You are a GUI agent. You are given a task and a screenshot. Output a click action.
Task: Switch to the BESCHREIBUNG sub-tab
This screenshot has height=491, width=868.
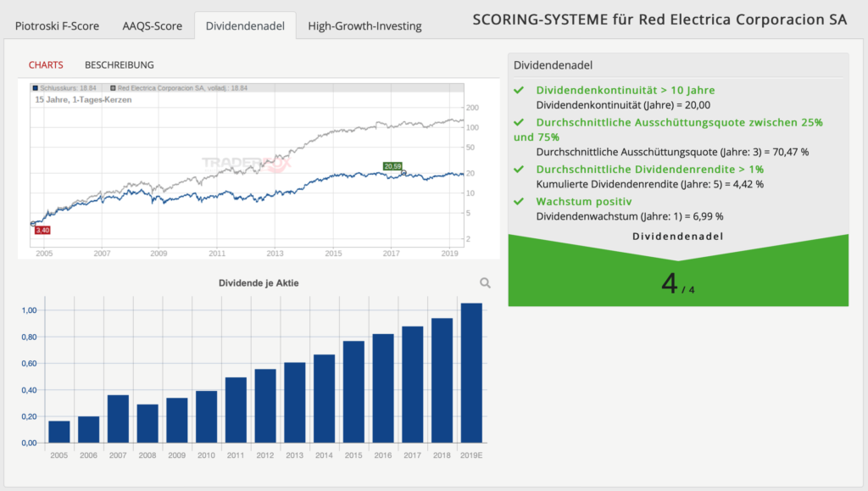[x=120, y=64]
